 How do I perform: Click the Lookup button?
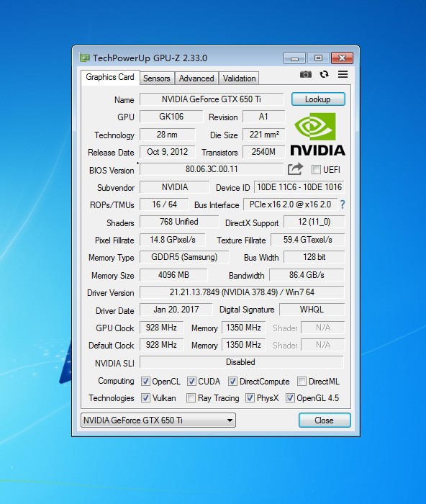318,99
